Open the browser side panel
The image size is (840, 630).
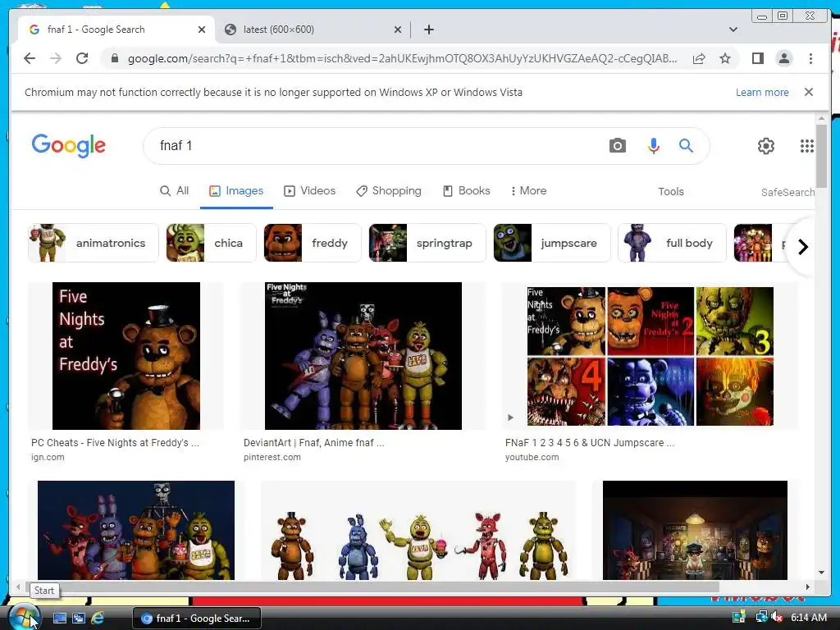757,58
